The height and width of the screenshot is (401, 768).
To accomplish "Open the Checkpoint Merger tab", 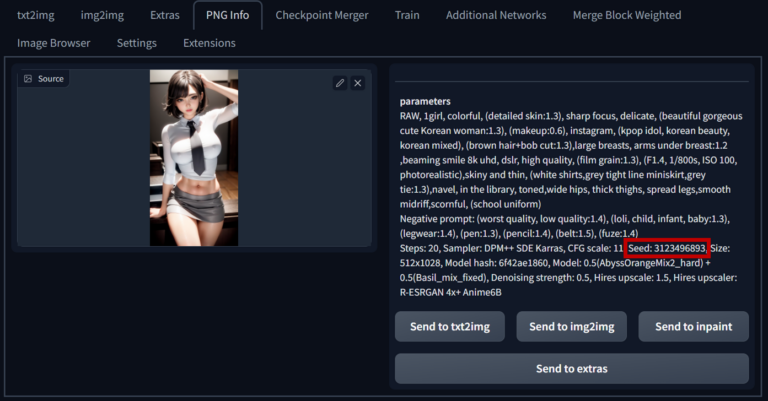I will pos(322,15).
